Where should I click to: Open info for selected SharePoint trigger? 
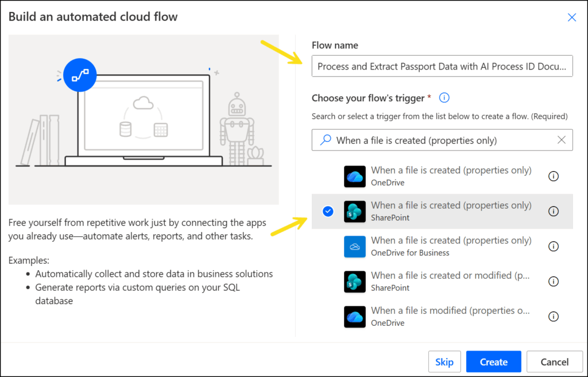554,211
